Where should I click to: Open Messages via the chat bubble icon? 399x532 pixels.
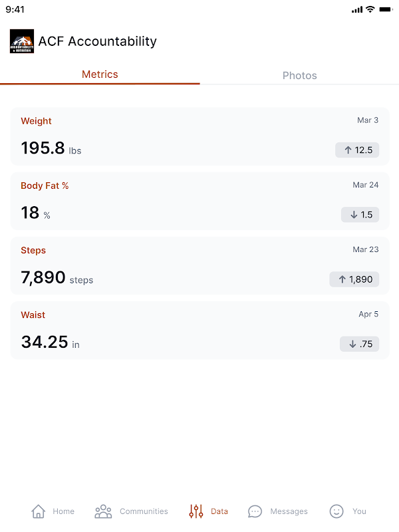255,511
